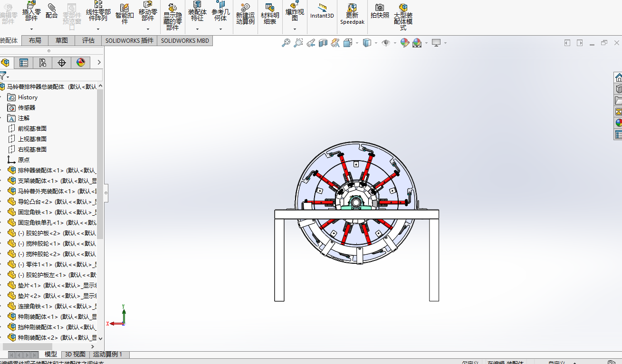The height and width of the screenshot is (364, 622).
Task: Click the Dynamic Annotation Views icon
Action: 335,43
